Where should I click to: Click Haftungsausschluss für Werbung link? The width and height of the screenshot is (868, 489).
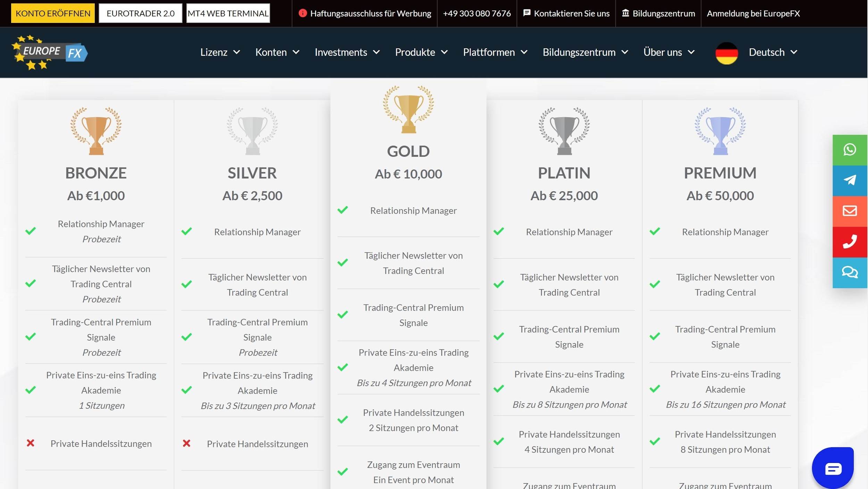coord(365,13)
